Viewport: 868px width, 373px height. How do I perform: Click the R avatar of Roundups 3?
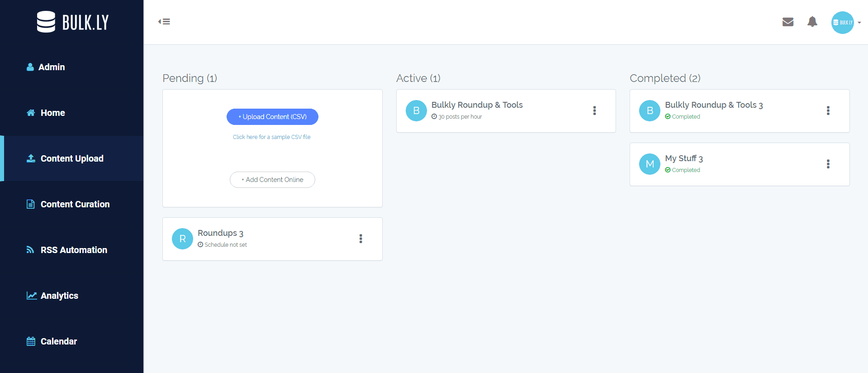tap(182, 239)
